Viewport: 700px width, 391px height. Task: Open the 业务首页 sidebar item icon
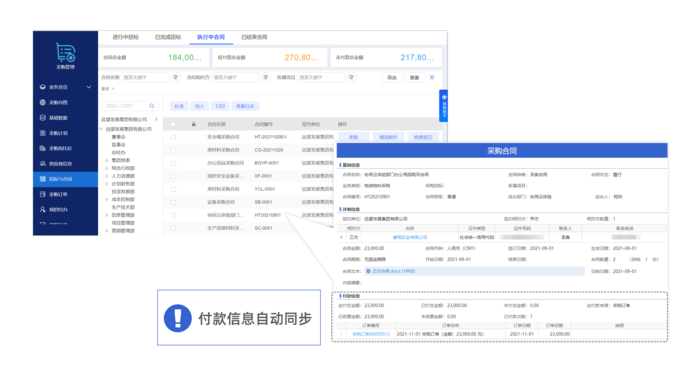point(43,87)
